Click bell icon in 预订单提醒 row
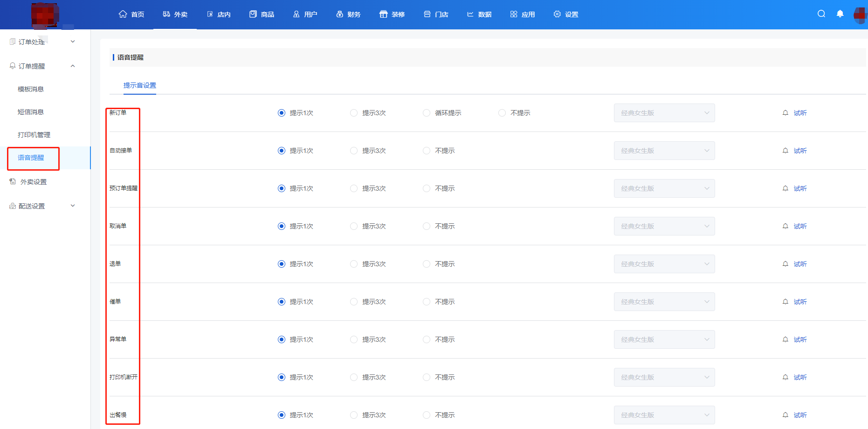The image size is (868, 429). pyautogui.click(x=785, y=188)
